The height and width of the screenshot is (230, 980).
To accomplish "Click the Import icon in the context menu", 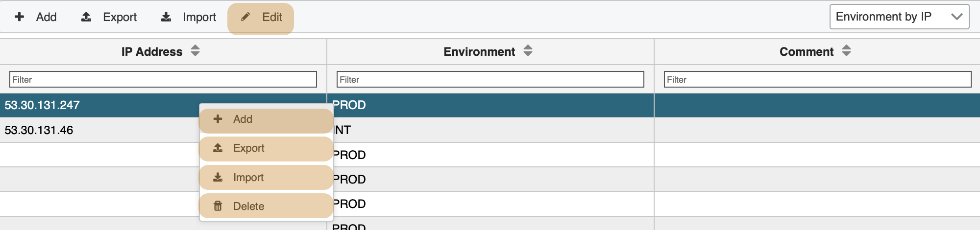I will 218,177.
